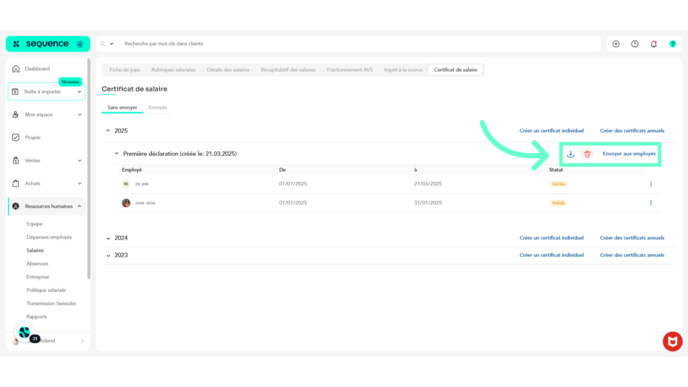The image size is (688, 387).
Task: Collapse the Ressources humaines chevron
Action: point(79,206)
